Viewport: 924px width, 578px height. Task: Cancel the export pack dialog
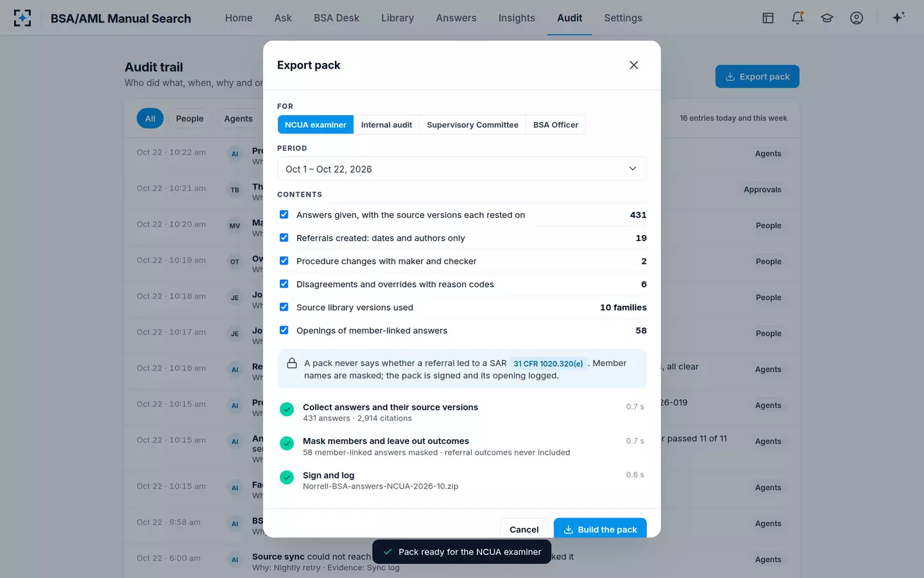point(524,529)
